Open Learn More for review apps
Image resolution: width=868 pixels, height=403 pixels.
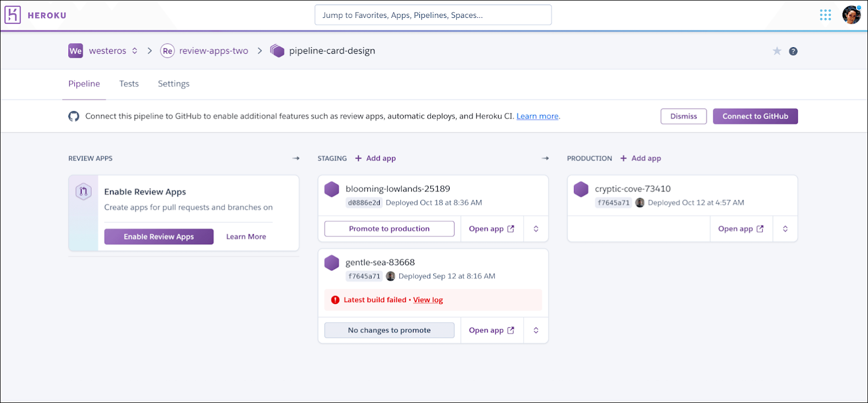click(246, 236)
